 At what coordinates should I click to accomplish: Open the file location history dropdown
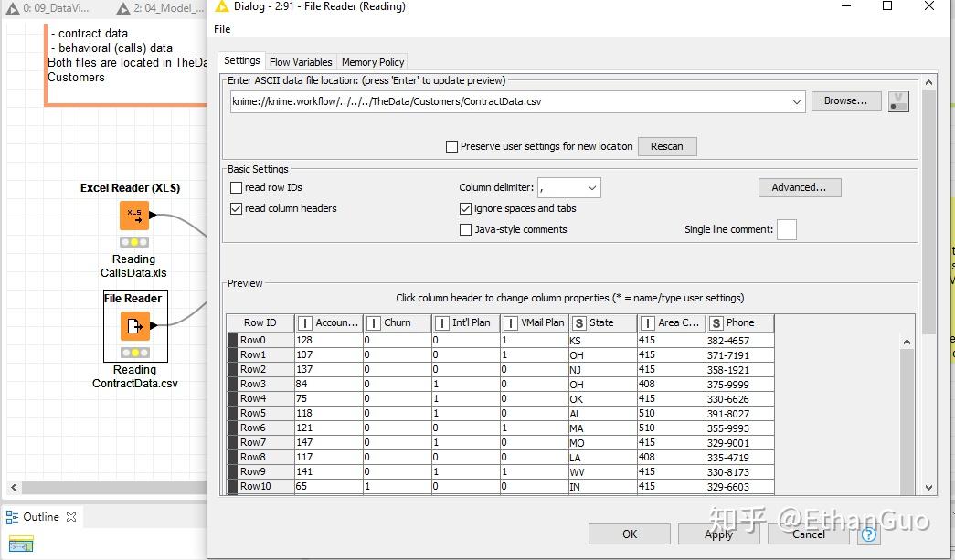[x=796, y=101]
